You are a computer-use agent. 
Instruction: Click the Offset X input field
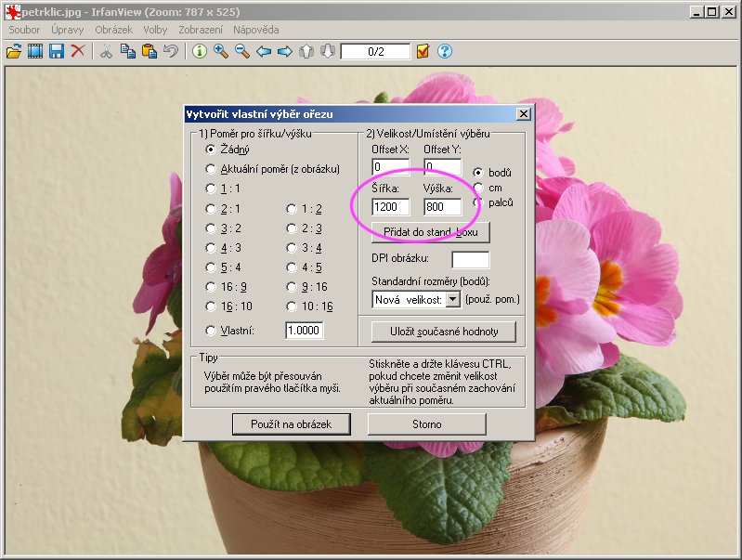pos(390,166)
